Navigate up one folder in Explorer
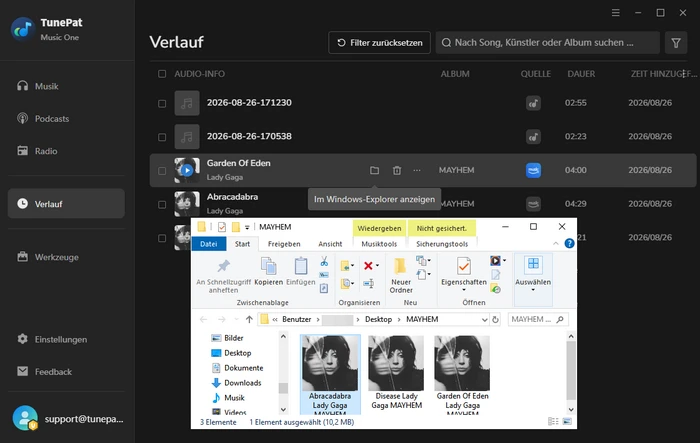This screenshot has width=700, height=443. point(249,319)
